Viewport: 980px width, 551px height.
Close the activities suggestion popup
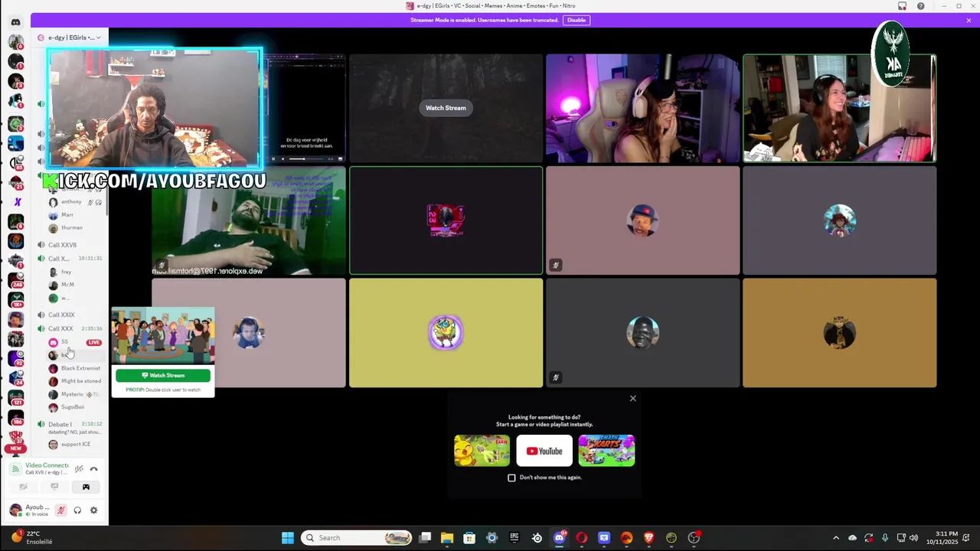633,399
